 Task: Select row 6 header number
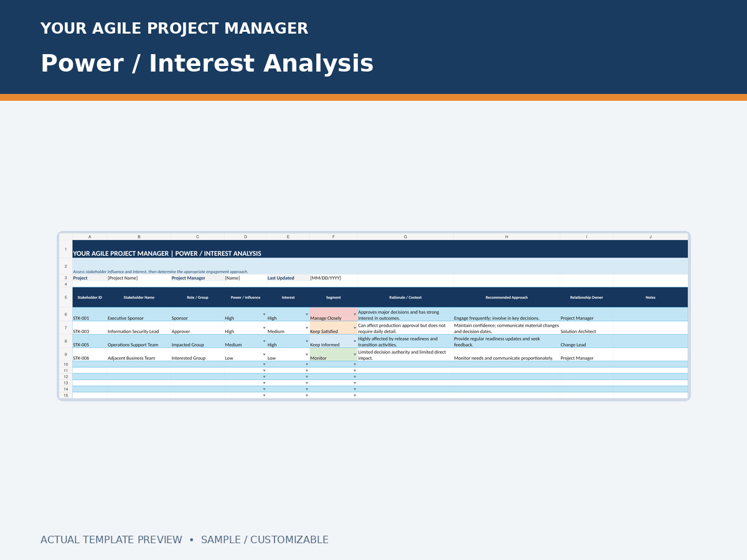coord(65,314)
